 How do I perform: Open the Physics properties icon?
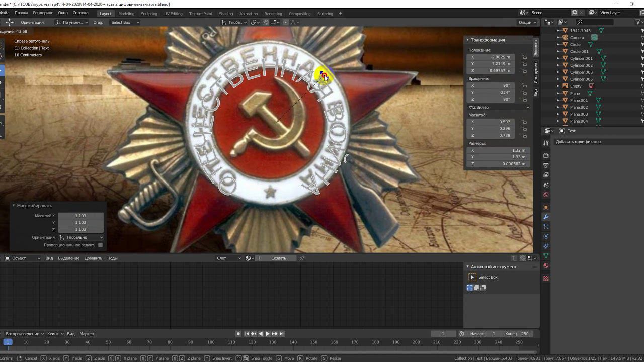pyautogui.click(x=546, y=236)
